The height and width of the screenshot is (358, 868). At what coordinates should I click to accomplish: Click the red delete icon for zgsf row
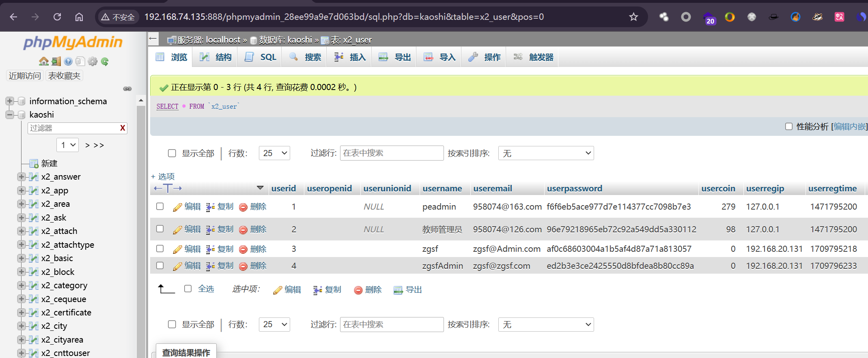243,249
